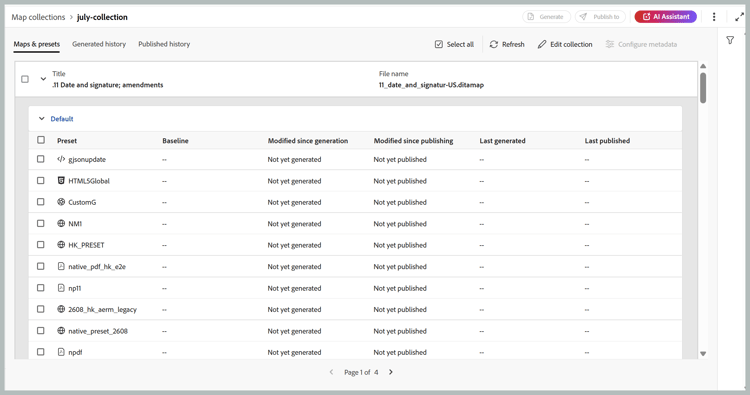This screenshot has height=395, width=750.
Task: Click the globe icon beside NM1
Action: coord(61,223)
